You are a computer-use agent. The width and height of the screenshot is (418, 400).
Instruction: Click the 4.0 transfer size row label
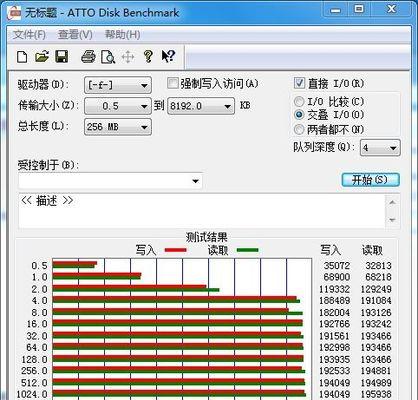[x=39, y=301]
